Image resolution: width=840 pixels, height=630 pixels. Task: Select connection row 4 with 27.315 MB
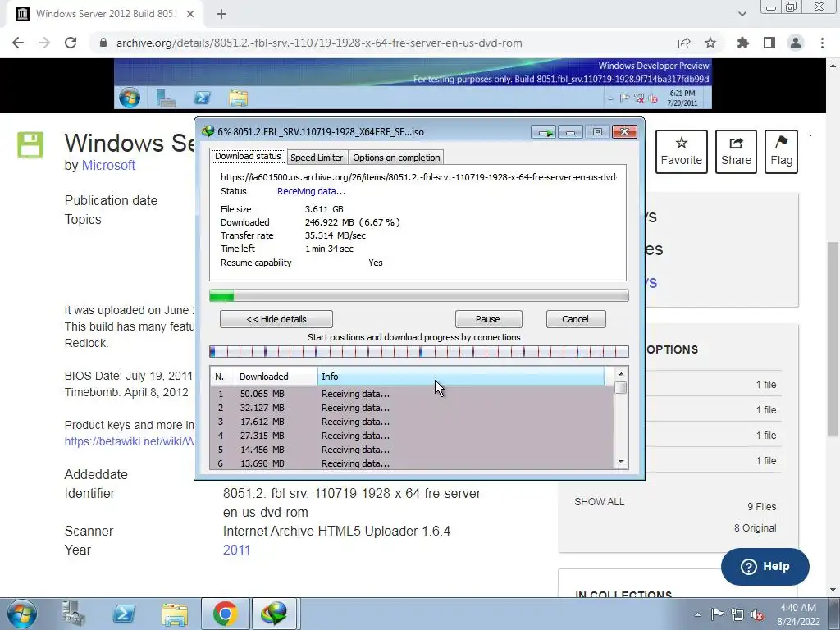[x=412, y=436]
